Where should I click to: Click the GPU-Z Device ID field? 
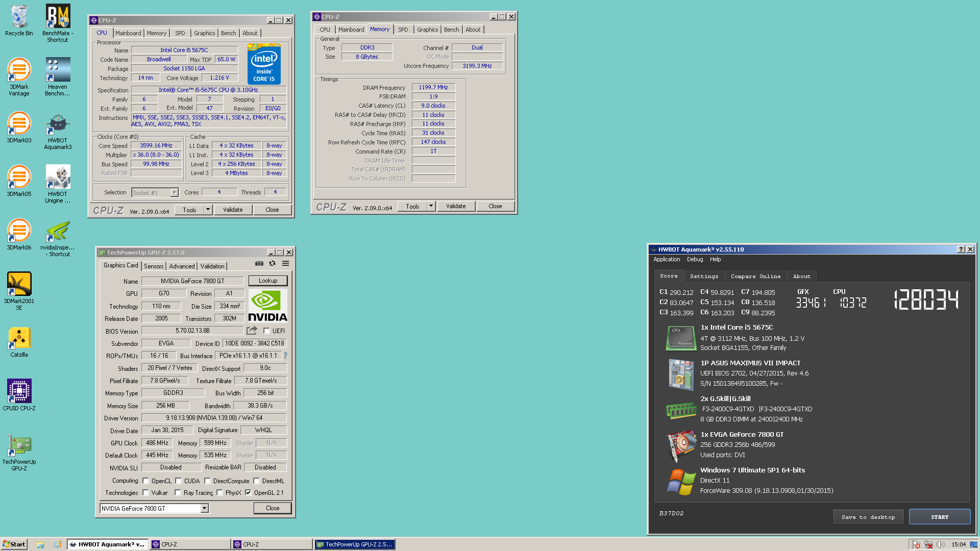(x=255, y=343)
